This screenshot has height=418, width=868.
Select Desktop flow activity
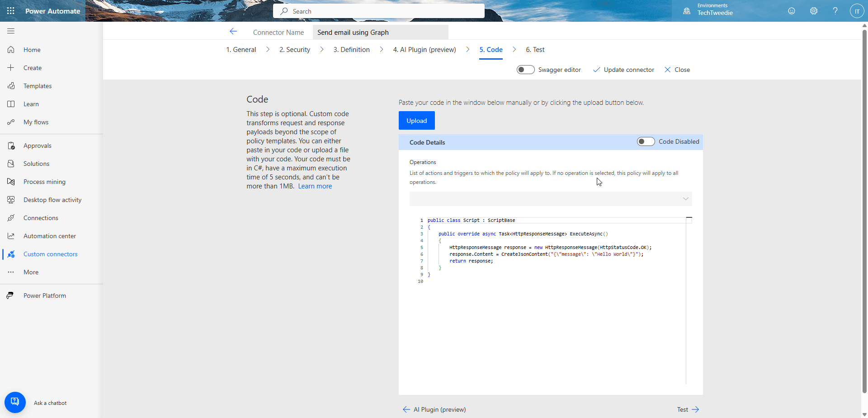(x=52, y=199)
